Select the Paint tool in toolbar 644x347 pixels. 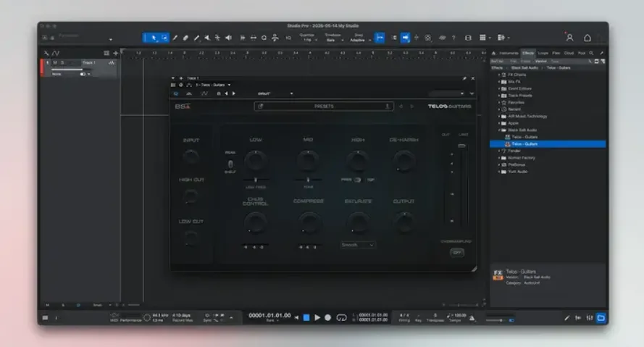click(196, 38)
